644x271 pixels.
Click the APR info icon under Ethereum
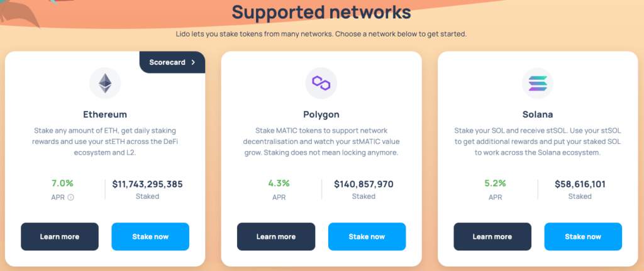tap(70, 197)
